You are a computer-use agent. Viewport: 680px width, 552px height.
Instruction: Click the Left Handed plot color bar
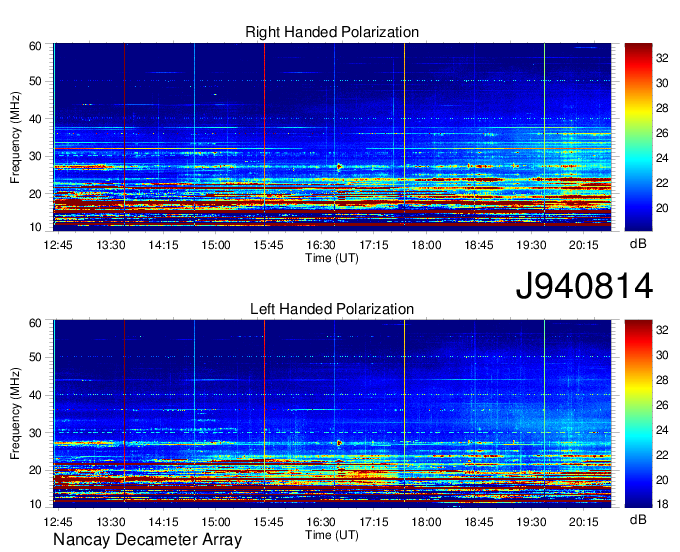638,414
